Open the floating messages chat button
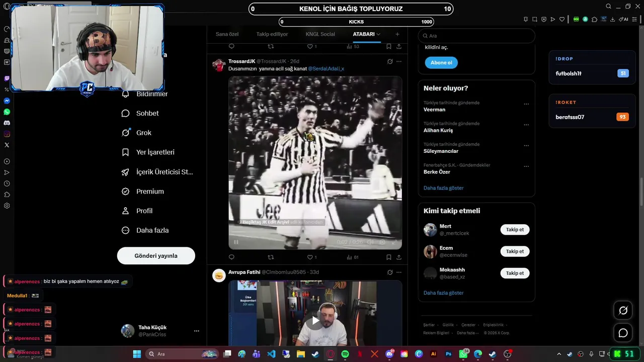Image resolution: width=644 pixels, height=362 pixels. (x=623, y=333)
